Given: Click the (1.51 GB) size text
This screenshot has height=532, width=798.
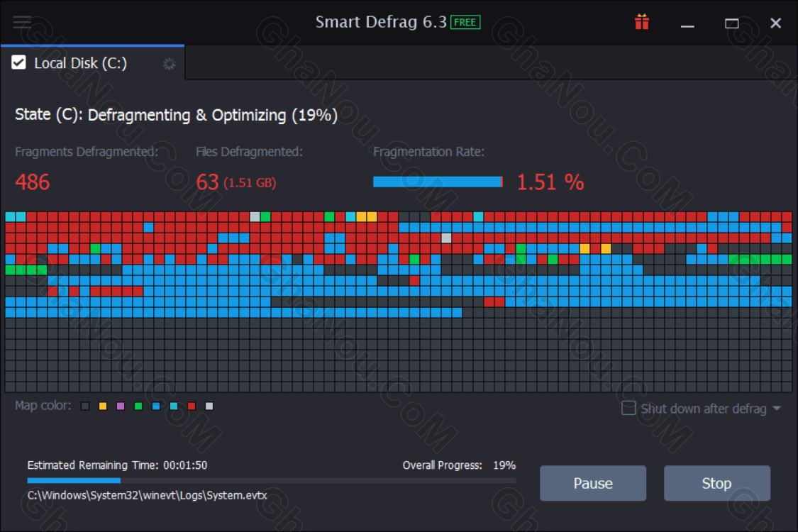Looking at the screenshot, I should [250, 183].
